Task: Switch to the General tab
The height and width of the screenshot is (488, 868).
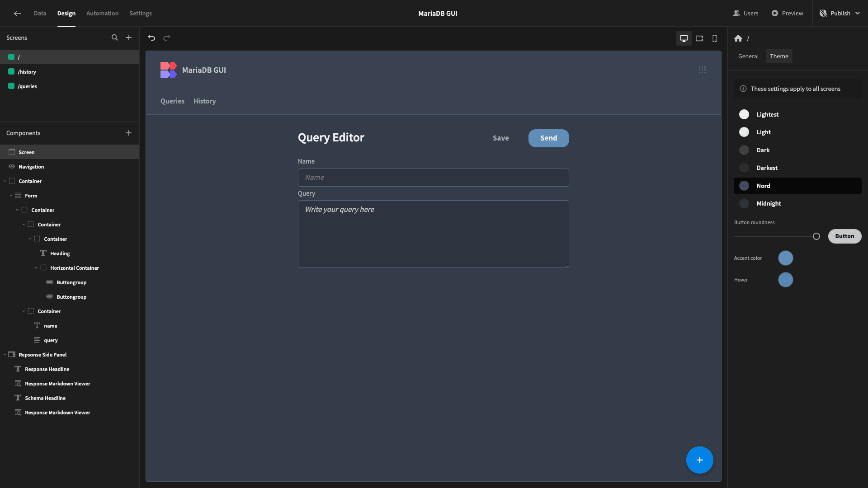Action: click(748, 56)
